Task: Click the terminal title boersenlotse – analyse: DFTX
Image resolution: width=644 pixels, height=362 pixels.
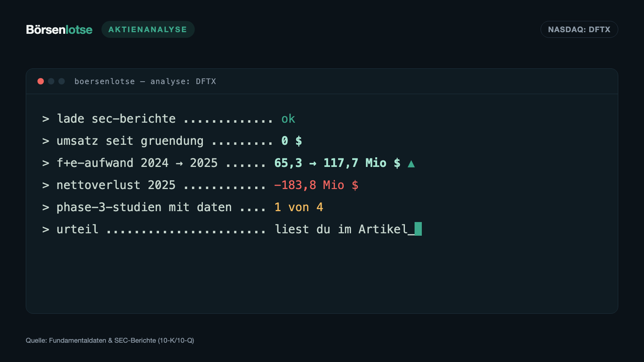Action: pos(145,81)
